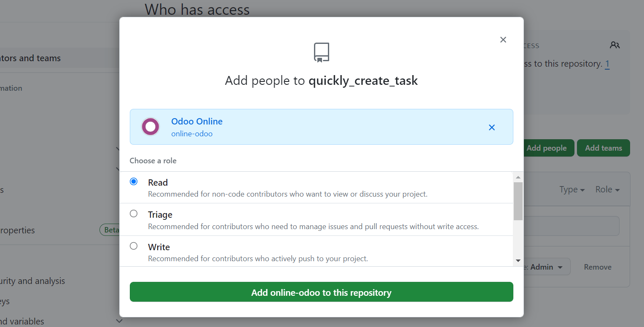The height and width of the screenshot is (327, 644).
Task: Open the Role filter dropdown
Action: [x=607, y=190]
